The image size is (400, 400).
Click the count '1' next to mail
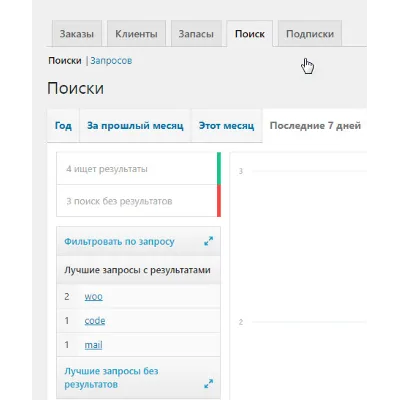pyautogui.click(x=67, y=345)
